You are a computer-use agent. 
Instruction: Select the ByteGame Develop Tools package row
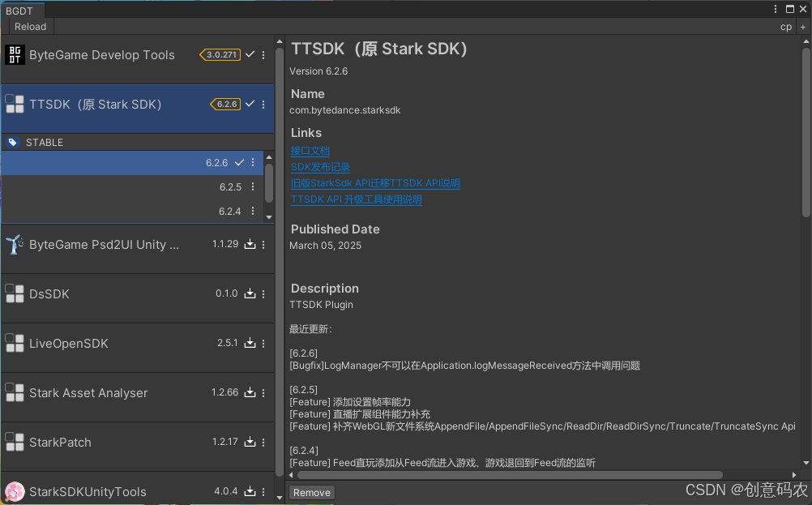pos(138,59)
